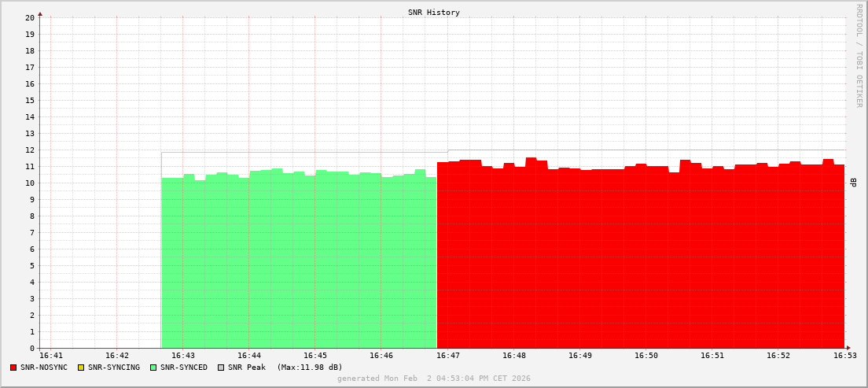Click the yellow SNR-SYNCING legend swatch
868x388 pixels.
pyautogui.click(x=80, y=368)
